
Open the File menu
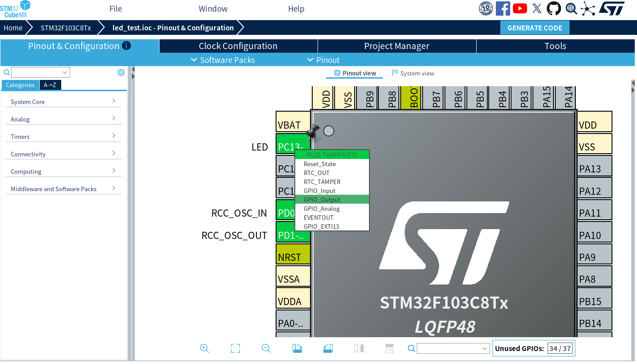tap(116, 8)
